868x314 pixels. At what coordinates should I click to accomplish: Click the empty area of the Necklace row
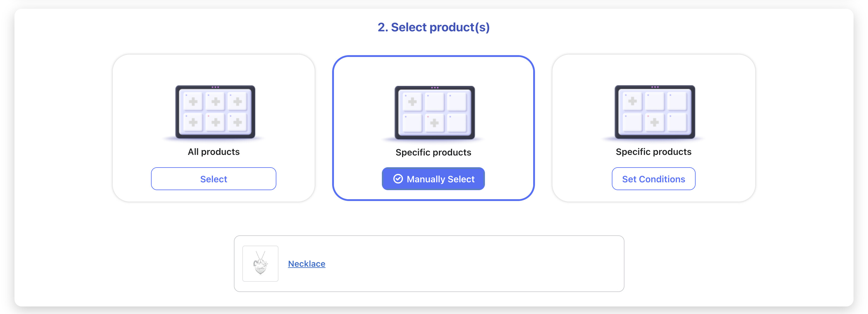[472, 264]
